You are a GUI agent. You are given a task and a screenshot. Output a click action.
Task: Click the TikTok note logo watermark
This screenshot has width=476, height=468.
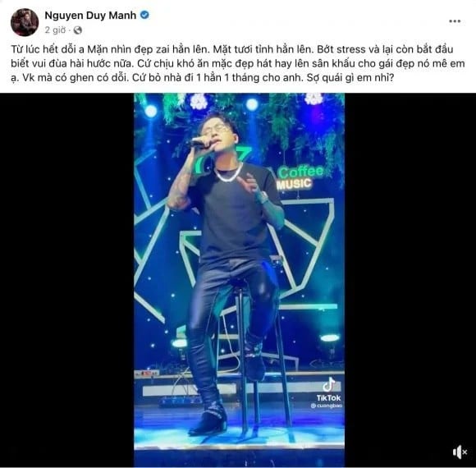[329, 385]
